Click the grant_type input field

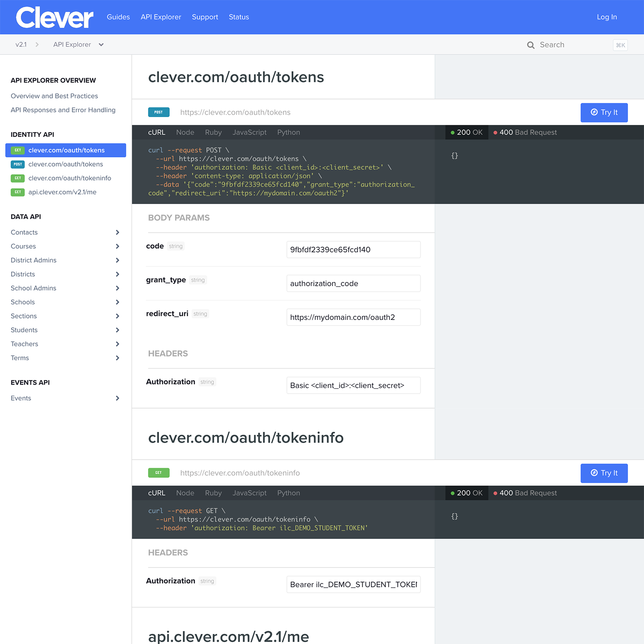[x=353, y=283]
